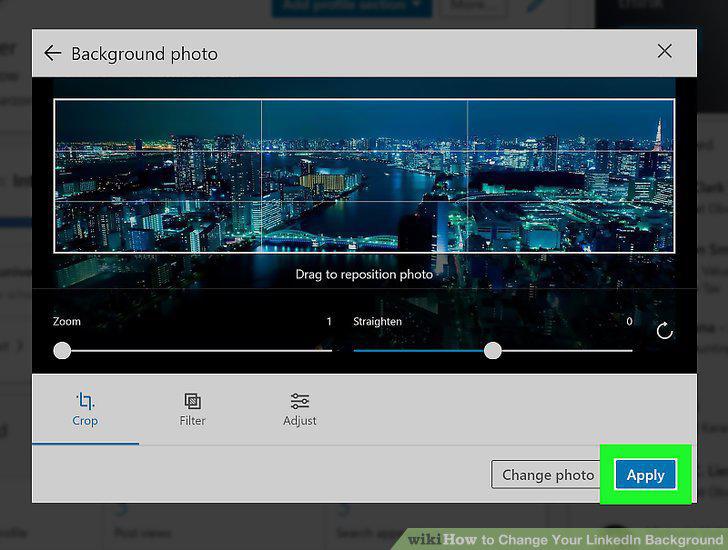
Task: Click the Background photo title
Action: (x=144, y=54)
